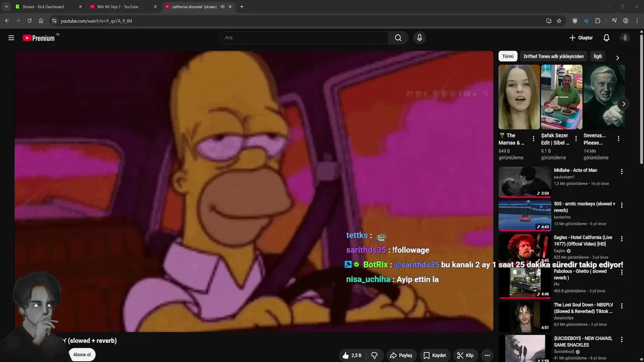Viewport: 644px width, 362px height.
Task: Reload the page with refresh icon
Action: coord(29,21)
